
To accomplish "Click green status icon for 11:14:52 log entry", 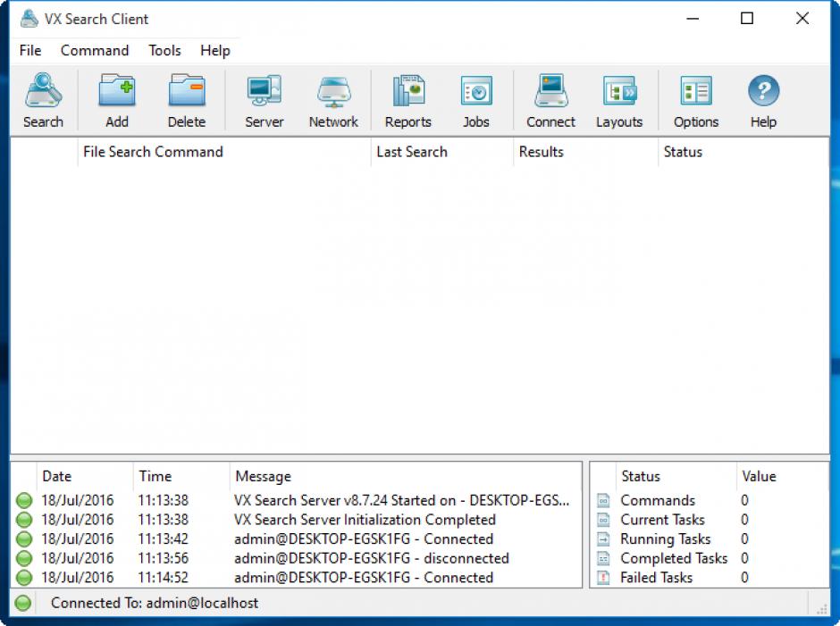I will tap(23, 578).
